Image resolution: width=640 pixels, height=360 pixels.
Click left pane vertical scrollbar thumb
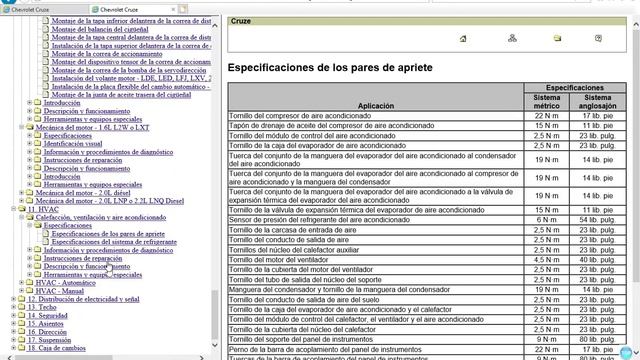215,315
